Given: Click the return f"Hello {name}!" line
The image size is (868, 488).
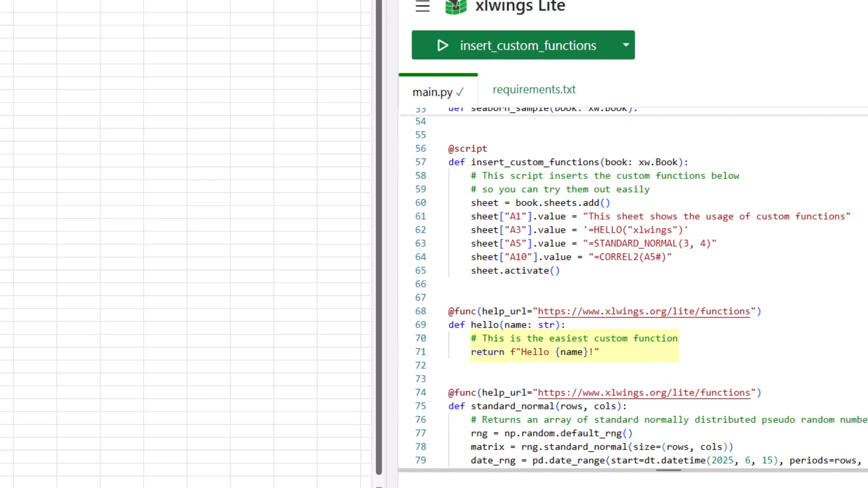Looking at the screenshot, I should coord(535,352).
